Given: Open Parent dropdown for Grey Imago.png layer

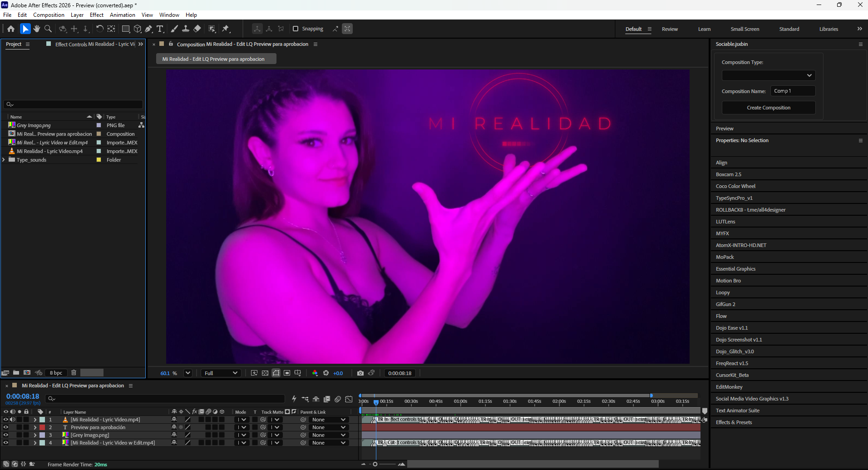Looking at the screenshot, I should [x=329, y=435].
